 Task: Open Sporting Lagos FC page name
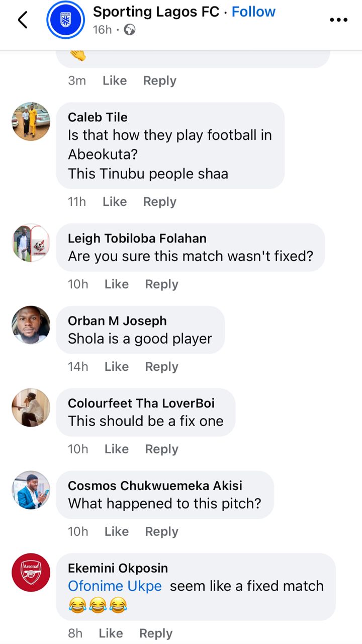(x=156, y=12)
